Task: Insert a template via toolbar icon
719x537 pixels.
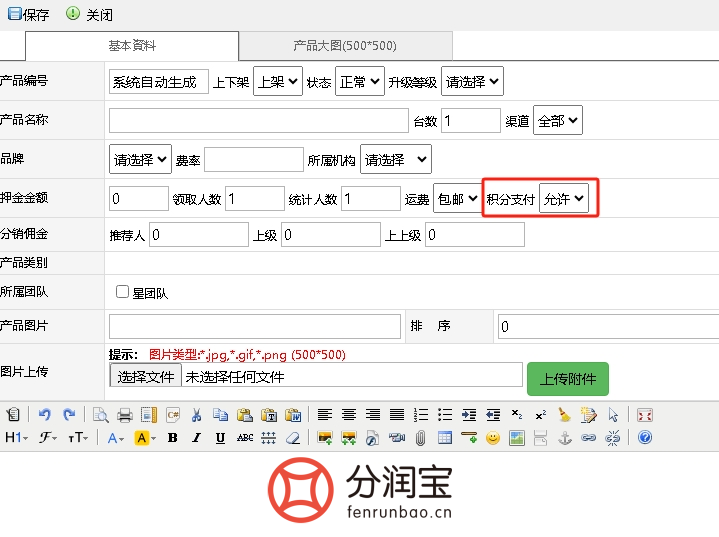Action: pyautogui.click(x=149, y=415)
